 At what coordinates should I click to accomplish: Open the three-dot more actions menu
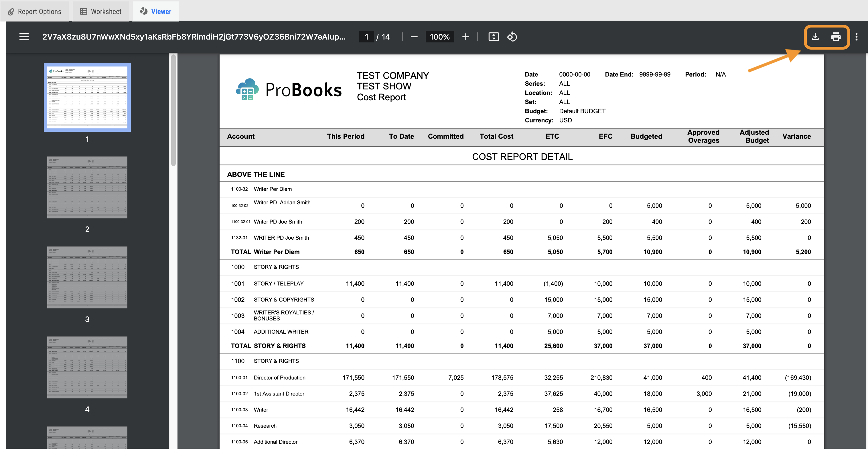pyautogui.click(x=856, y=37)
